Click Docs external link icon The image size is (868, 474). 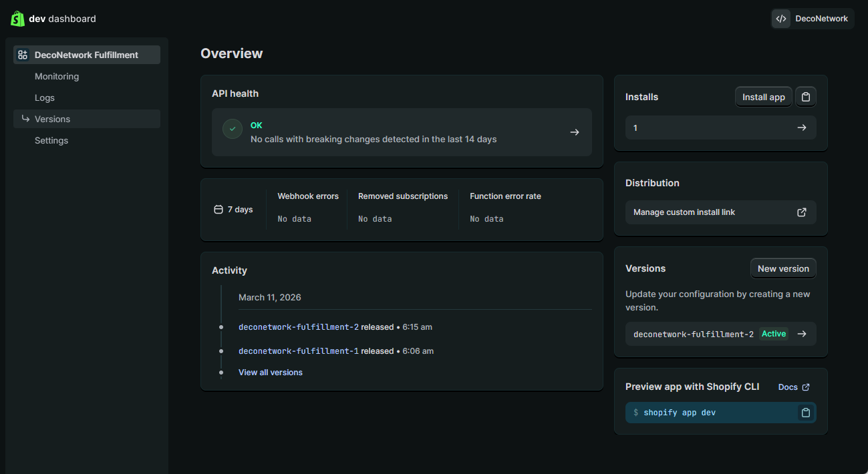(806, 387)
